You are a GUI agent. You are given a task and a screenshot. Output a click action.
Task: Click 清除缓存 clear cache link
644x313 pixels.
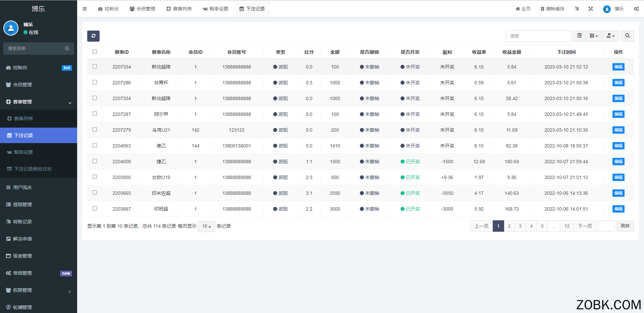(x=552, y=9)
